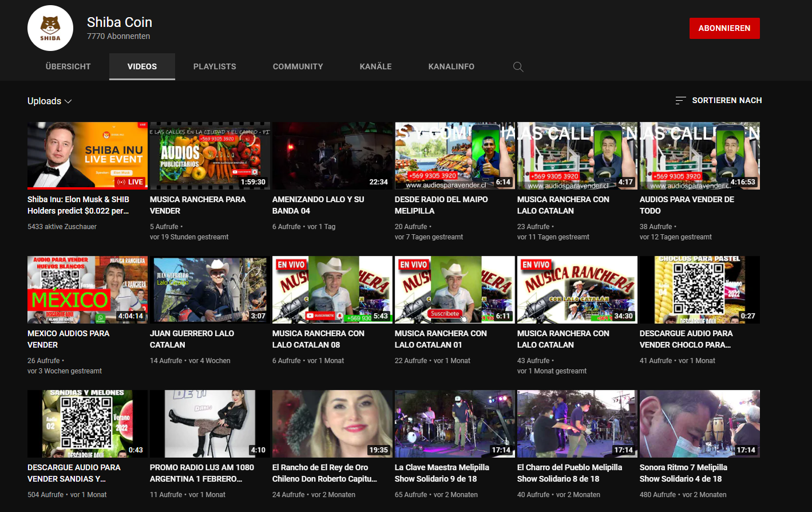
Task: Open El Charro del Pueblo Melipilla thumbnail
Action: 577,423
